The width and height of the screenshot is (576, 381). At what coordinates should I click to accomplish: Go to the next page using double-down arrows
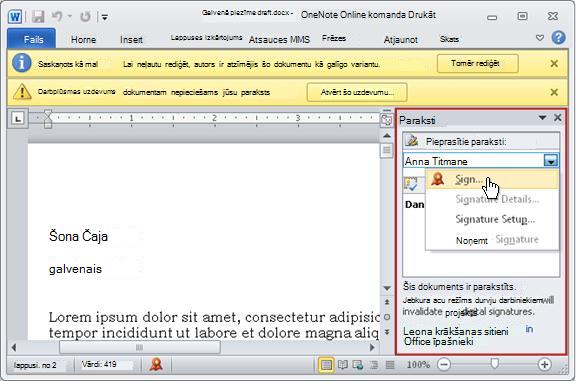(387, 332)
